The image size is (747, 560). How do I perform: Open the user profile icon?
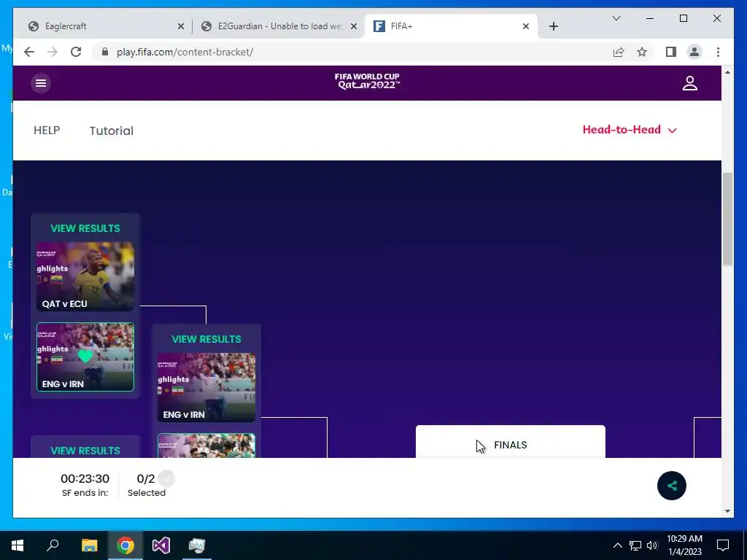pos(690,83)
